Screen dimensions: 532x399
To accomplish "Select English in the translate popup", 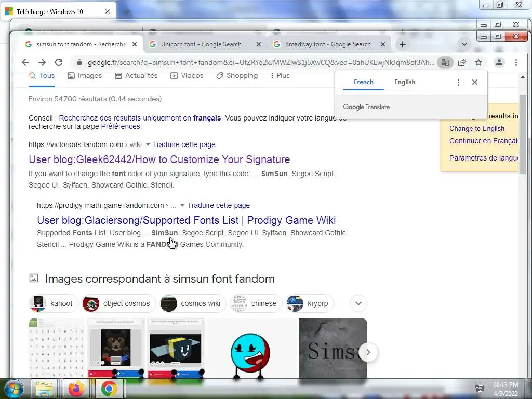I will coord(404,82).
